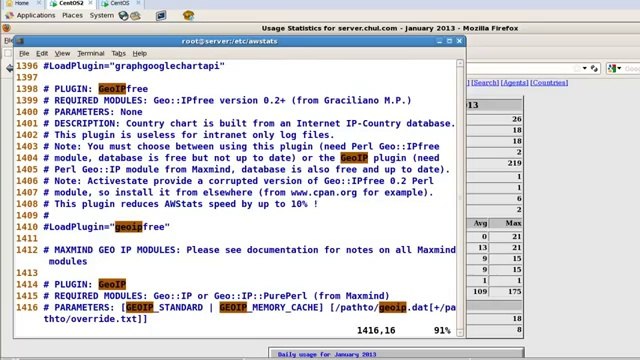Click the Firefox Google search input field
Viewport: 640px width, 360px height.
point(631,69)
